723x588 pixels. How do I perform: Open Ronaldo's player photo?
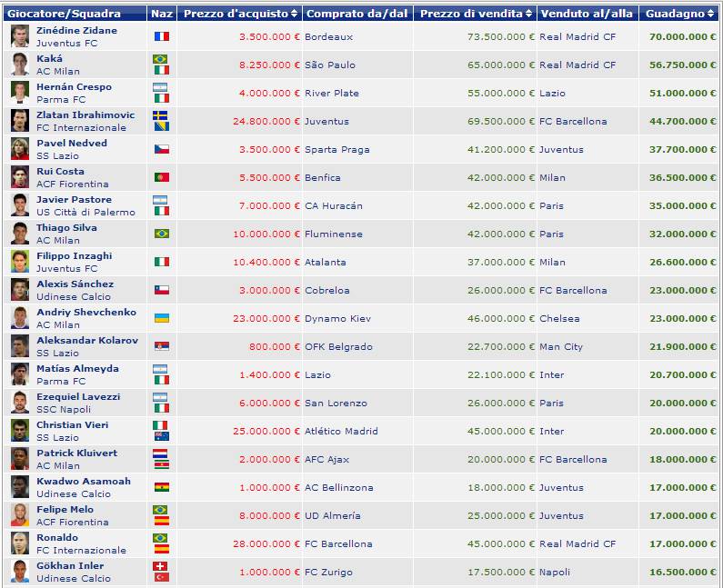20,543
